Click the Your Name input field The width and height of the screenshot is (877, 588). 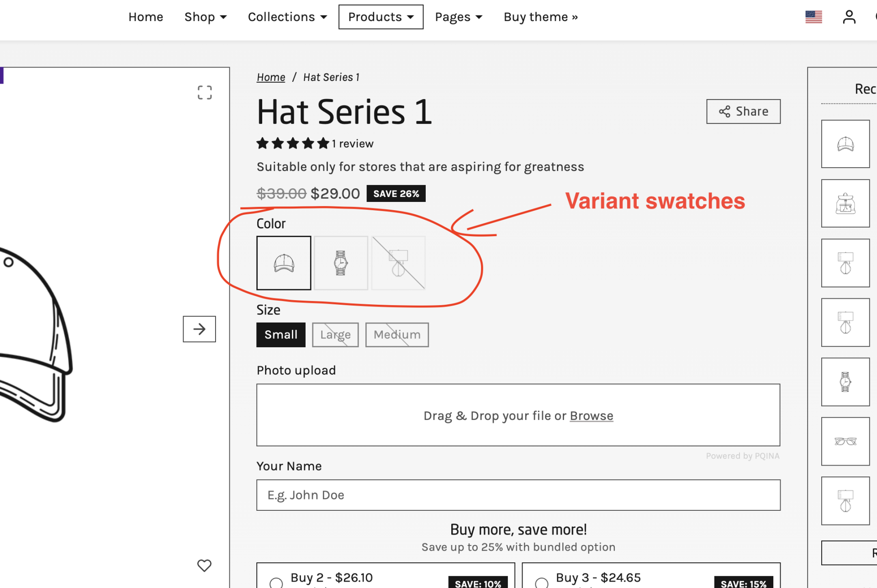(518, 495)
